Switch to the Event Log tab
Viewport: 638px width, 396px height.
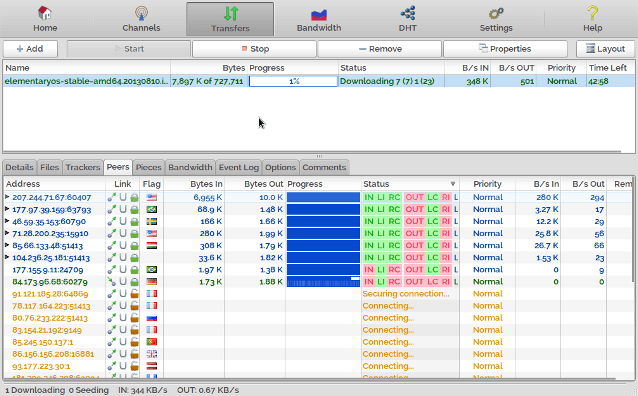click(238, 167)
